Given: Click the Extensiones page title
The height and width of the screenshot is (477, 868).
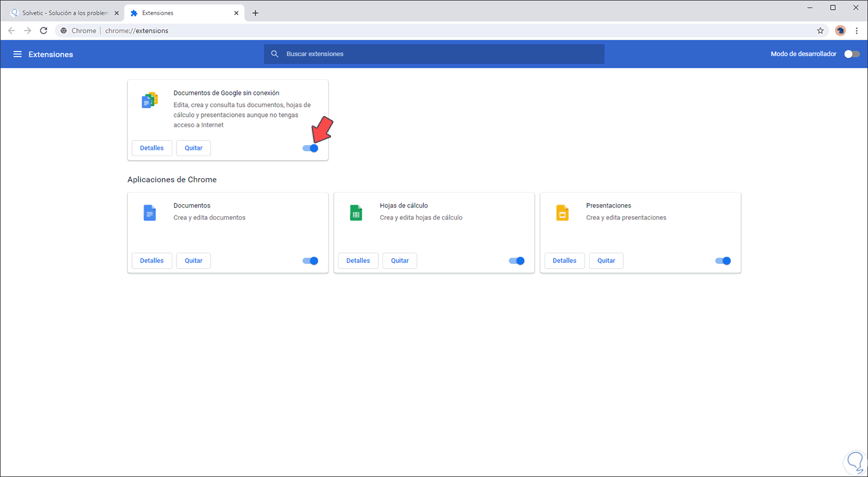Looking at the screenshot, I should point(51,54).
